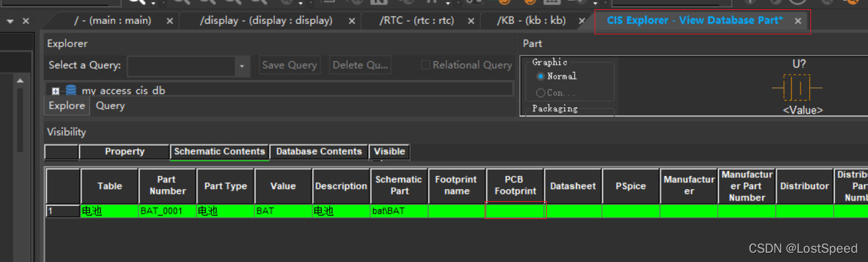The height and width of the screenshot is (262, 868).
Task: Click the Select a Query input box
Action: click(x=181, y=65)
